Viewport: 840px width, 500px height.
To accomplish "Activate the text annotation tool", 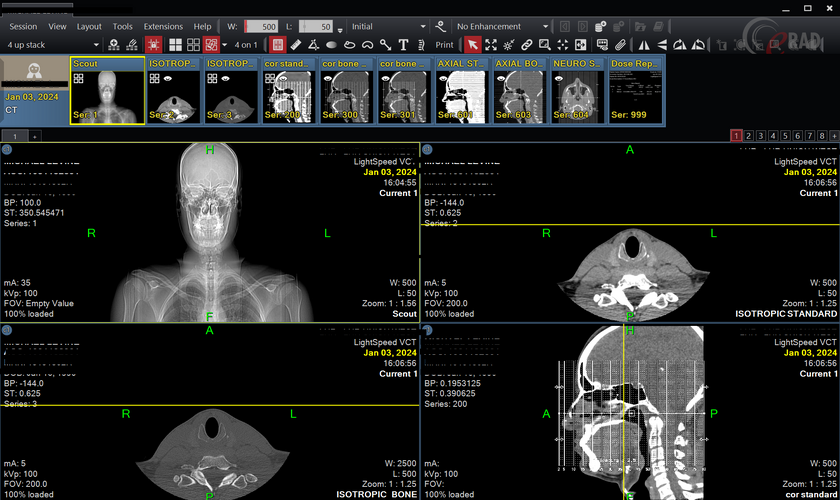I will click(x=403, y=45).
